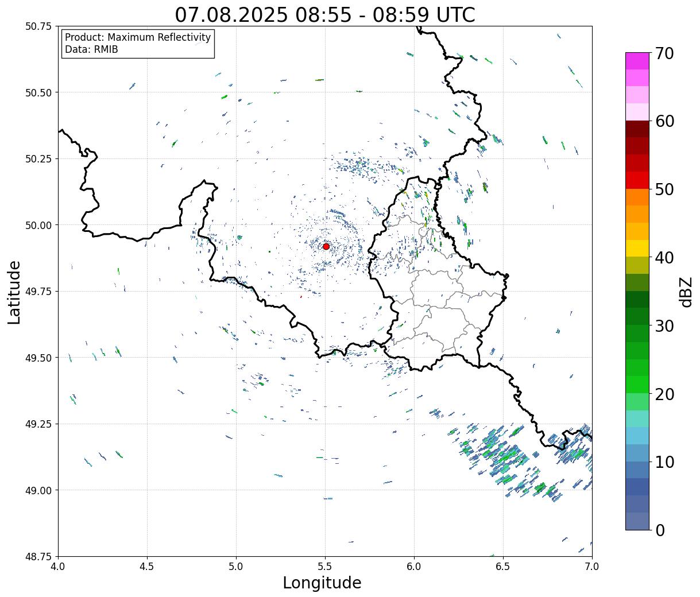
Task: Click the Latitude axis label
Action: coord(14,292)
